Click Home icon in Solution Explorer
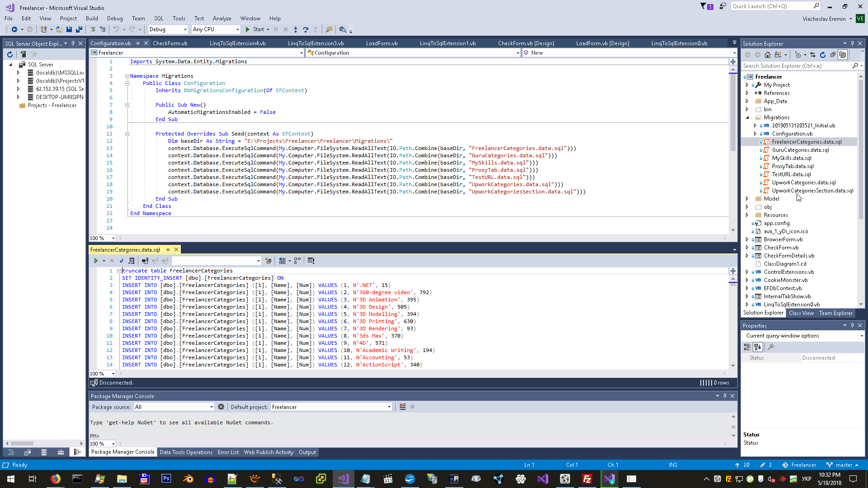This screenshot has width=868, height=488. click(x=768, y=55)
